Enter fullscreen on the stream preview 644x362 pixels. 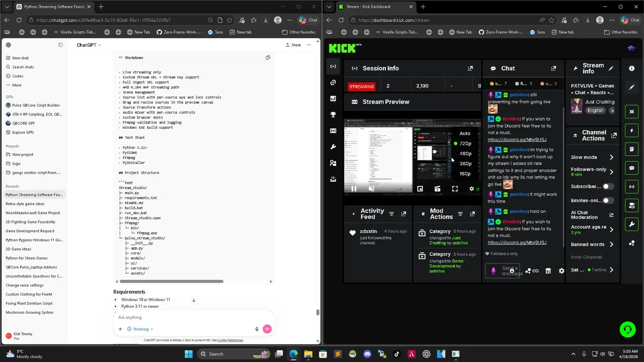(x=455, y=189)
